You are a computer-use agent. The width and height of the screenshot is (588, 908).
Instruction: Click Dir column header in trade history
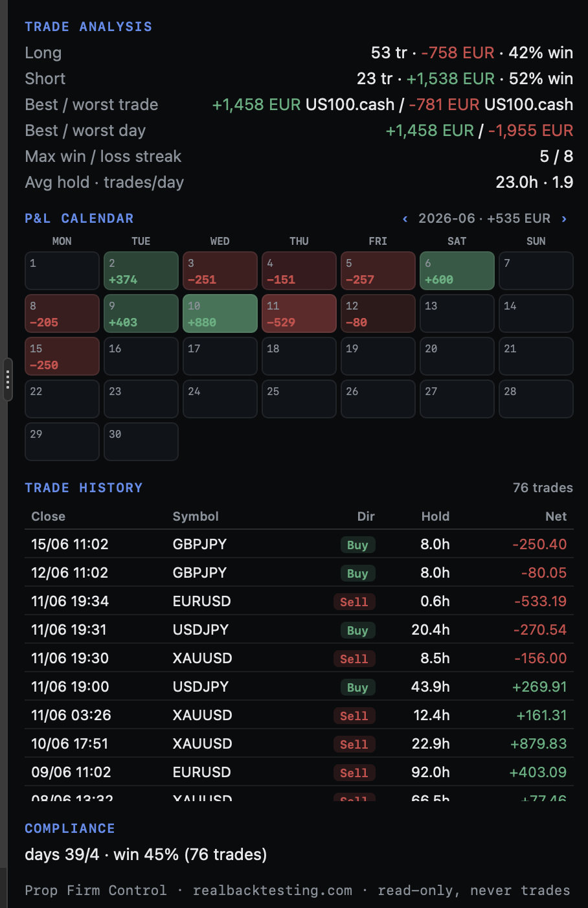tap(366, 516)
